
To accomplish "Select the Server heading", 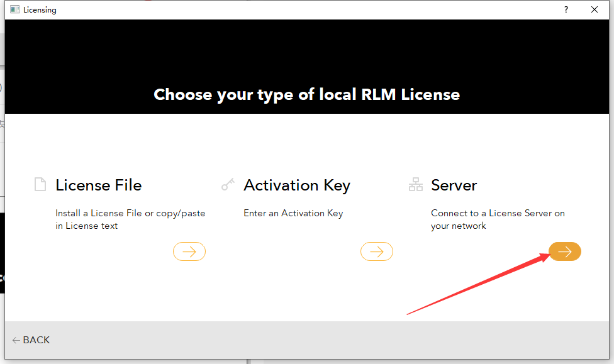I will pos(454,185).
